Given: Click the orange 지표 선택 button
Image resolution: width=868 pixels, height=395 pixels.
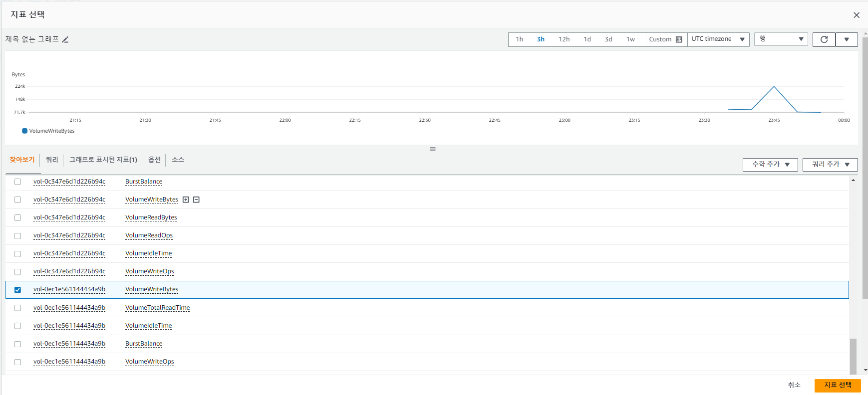Looking at the screenshot, I should pos(838,385).
